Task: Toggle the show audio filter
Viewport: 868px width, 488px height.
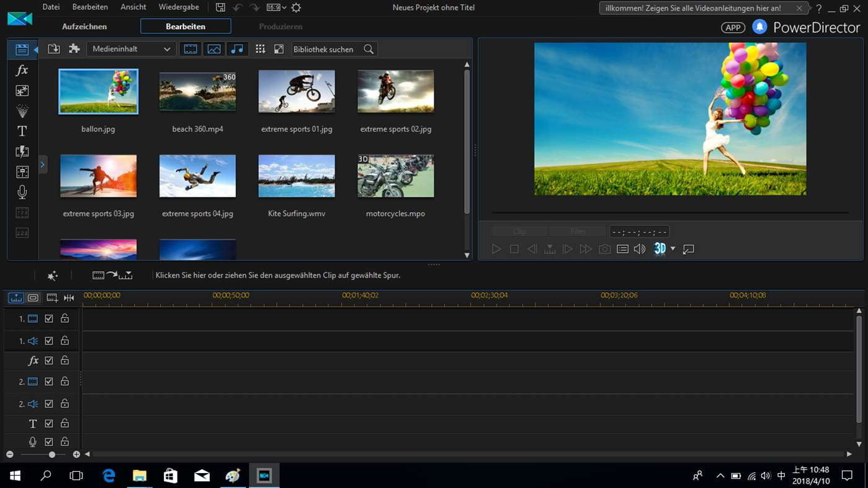Action: (x=237, y=49)
